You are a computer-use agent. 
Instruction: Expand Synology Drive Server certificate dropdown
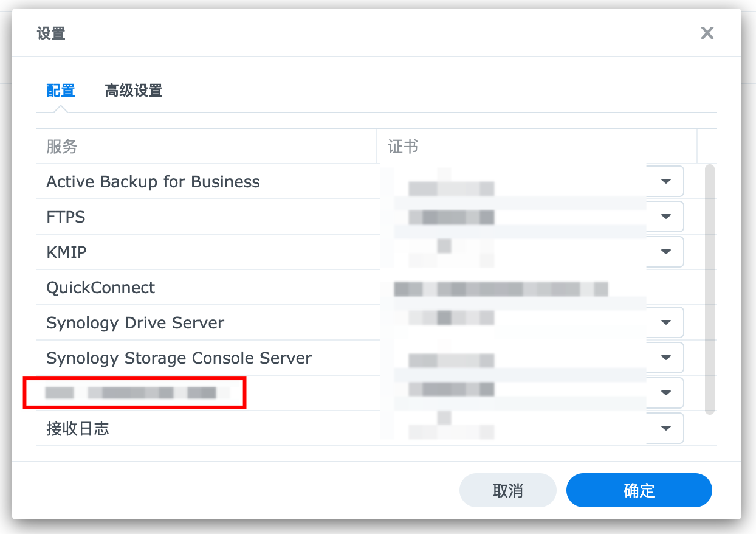665,322
